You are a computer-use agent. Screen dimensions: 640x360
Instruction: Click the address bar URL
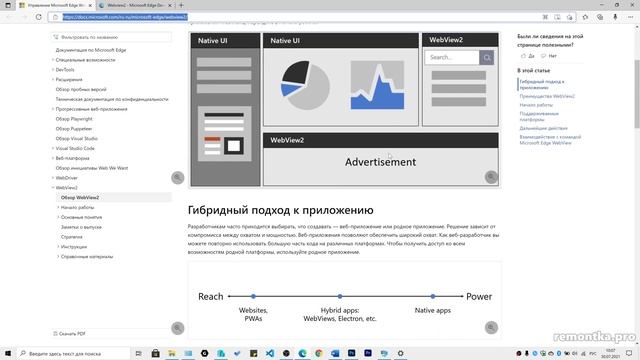(124, 17)
